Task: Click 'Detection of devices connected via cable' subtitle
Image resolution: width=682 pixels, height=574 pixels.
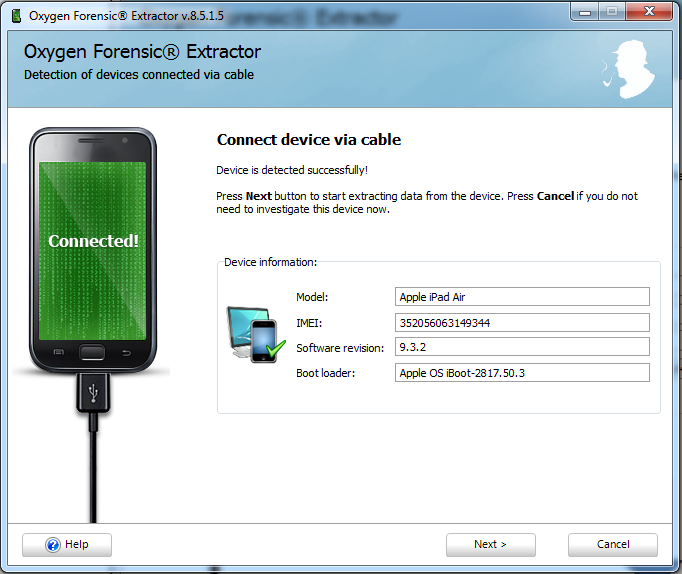Action: 139,75
